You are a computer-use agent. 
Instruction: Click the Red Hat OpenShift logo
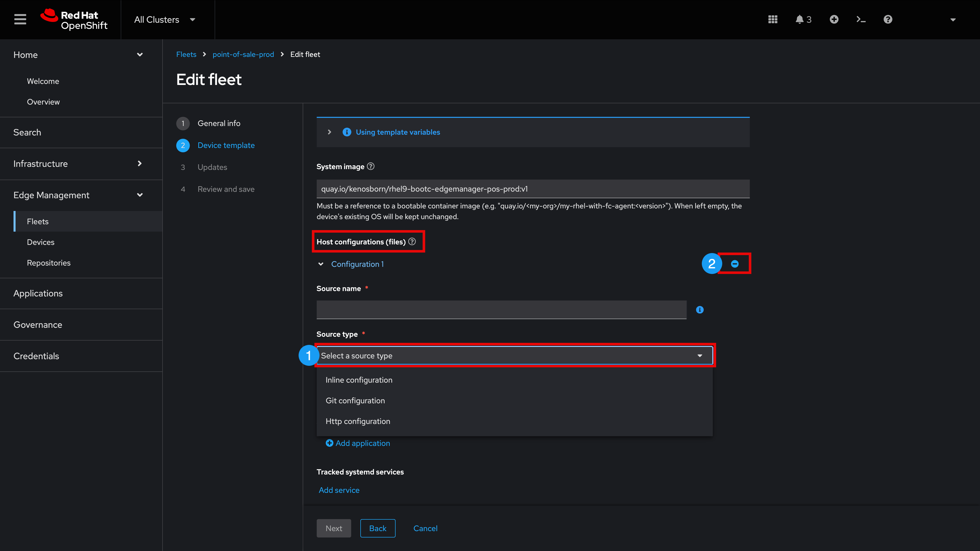tap(74, 19)
